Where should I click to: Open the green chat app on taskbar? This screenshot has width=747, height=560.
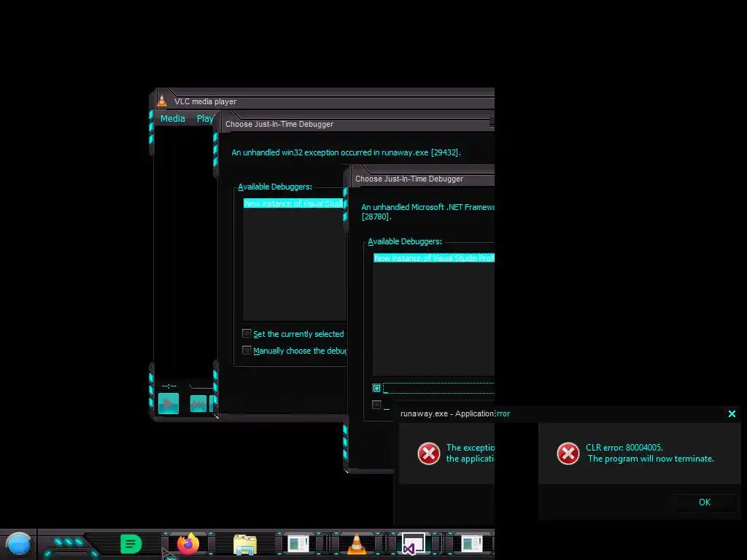pyautogui.click(x=131, y=544)
